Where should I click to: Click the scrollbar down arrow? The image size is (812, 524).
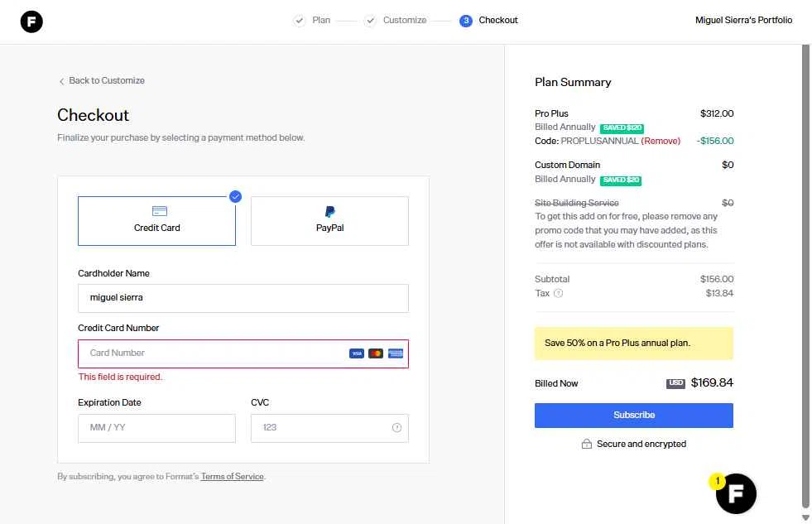click(x=805, y=517)
